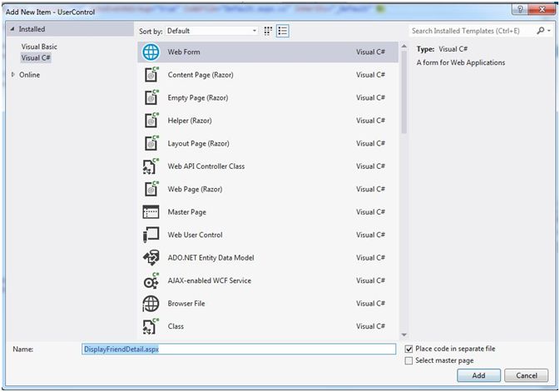The height and width of the screenshot is (392, 560).
Task: Select Master Page text
Action: pos(186,212)
